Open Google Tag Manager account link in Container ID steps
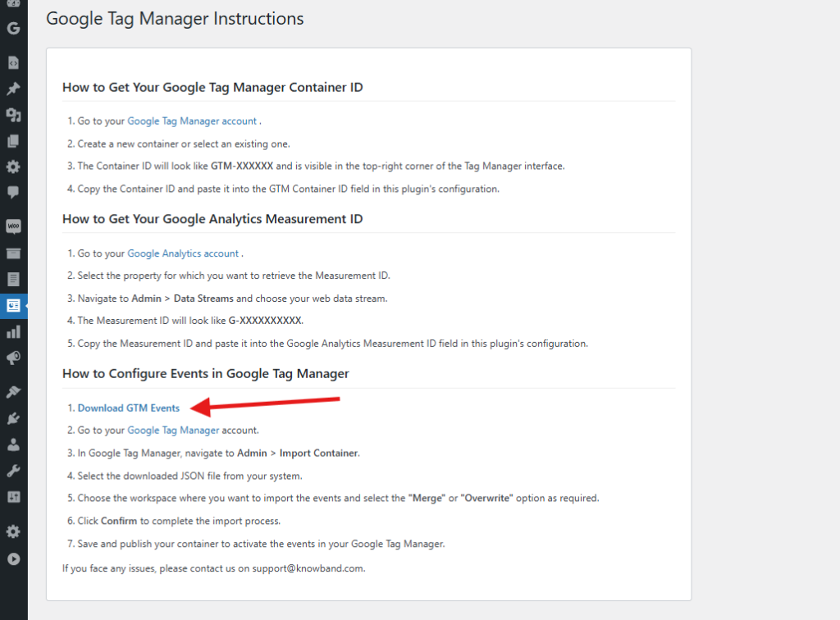Viewport: 840px width, 620px height. pyautogui.click(x=192, y=121)
